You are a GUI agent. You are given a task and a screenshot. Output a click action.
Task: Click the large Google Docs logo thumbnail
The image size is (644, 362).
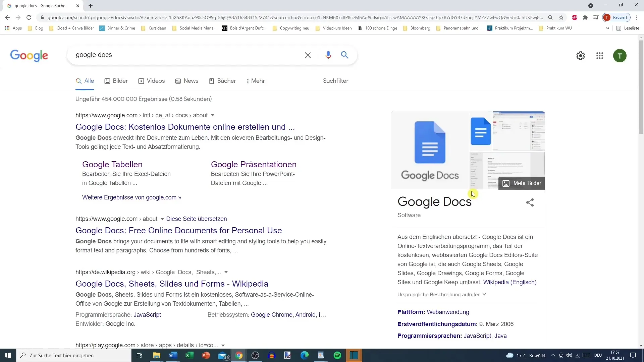(430, 150)
